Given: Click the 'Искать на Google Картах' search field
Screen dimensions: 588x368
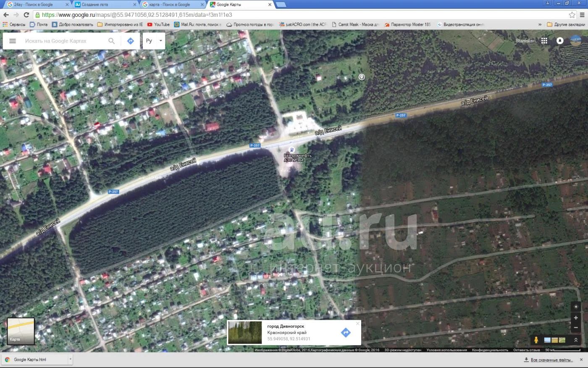Looking at the screenshot, I should [x=63, y=41].
